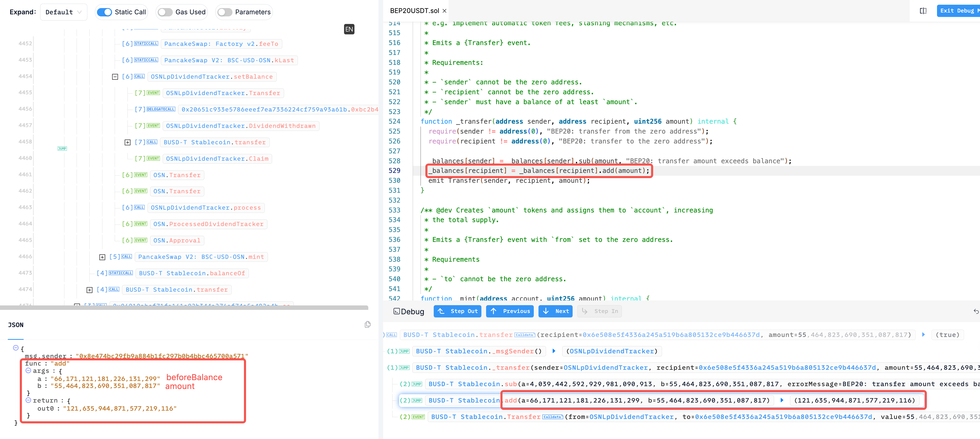The height and width of the screenshot is (439, 980).
Task: Click the (true) return value of transfer
Action: point(947,335)
